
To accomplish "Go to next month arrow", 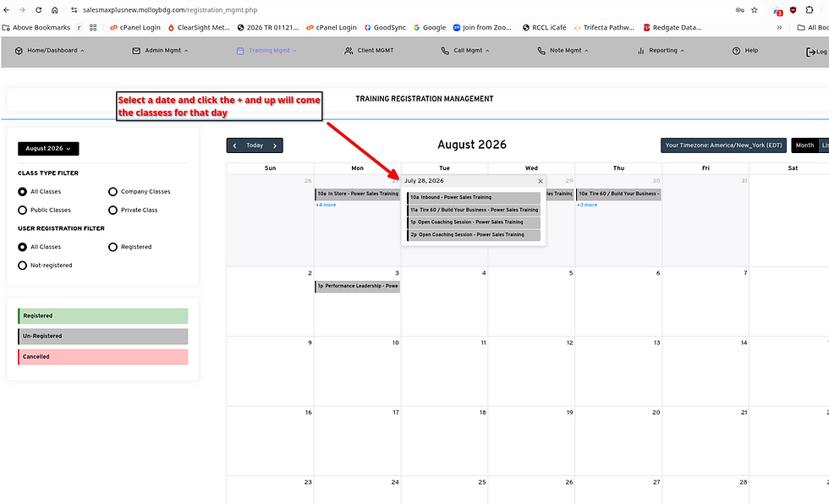I will coord(275,145).
